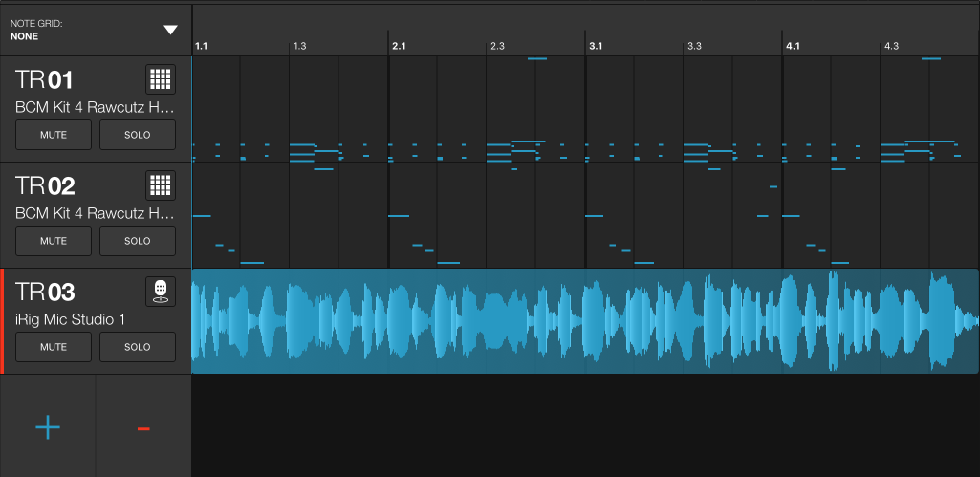Select the topmost TR01 note after 4.3
Image resolution: width=980 pixels, height=477 pixels.
point(931,58)
